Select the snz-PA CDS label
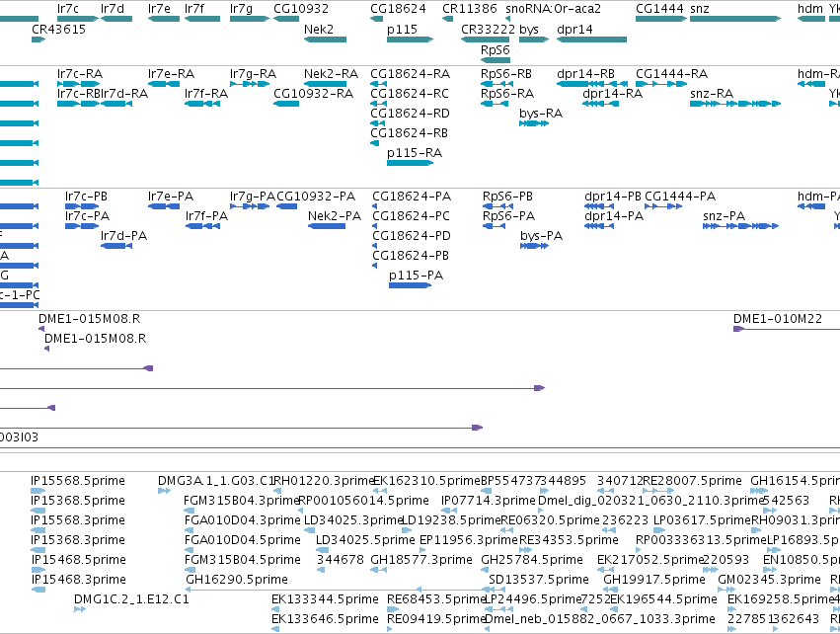This screenshot has width=840, height=634. tap(724, 216)
